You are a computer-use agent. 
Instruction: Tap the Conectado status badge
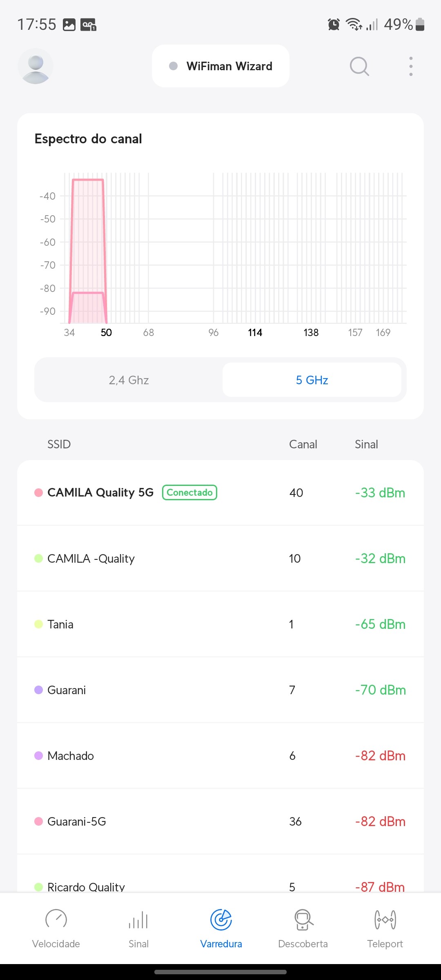[189, 492]
